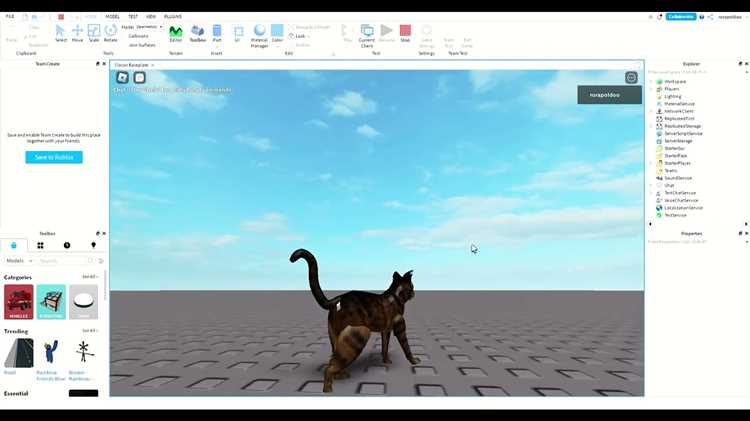The height and width of the screenshot is (421, 750).
Task: Select the Recent clock tab in Toolbox
Action: click(x=67, y=245)
